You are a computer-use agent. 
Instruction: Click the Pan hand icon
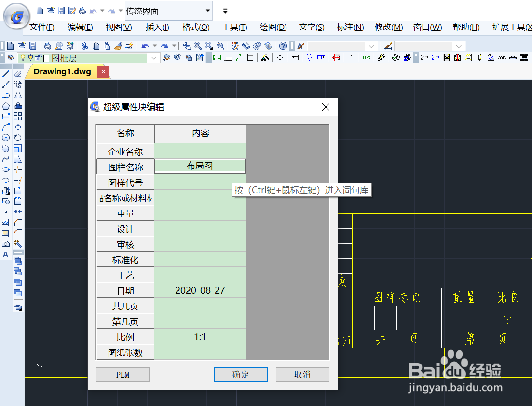pyautogui.click(x=187, y=46)
